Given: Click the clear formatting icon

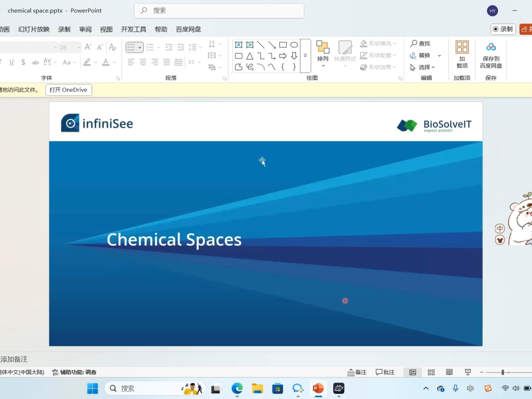Looking at the screenshot, I should [112, 47].
